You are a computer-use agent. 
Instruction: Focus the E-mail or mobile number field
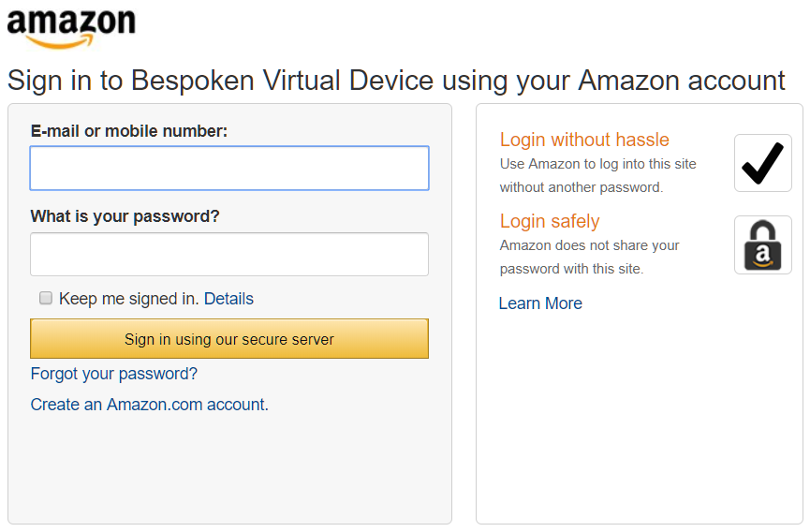229,169
